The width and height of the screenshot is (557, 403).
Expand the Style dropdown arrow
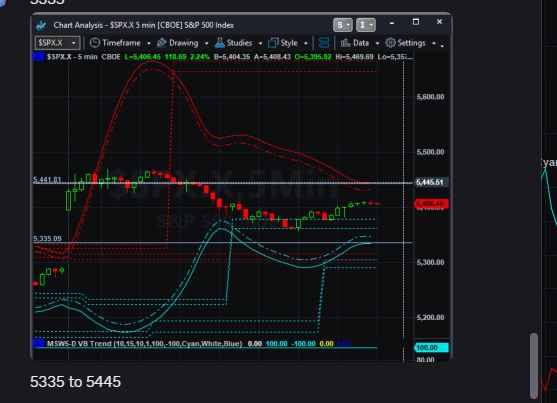coord(306,43)
